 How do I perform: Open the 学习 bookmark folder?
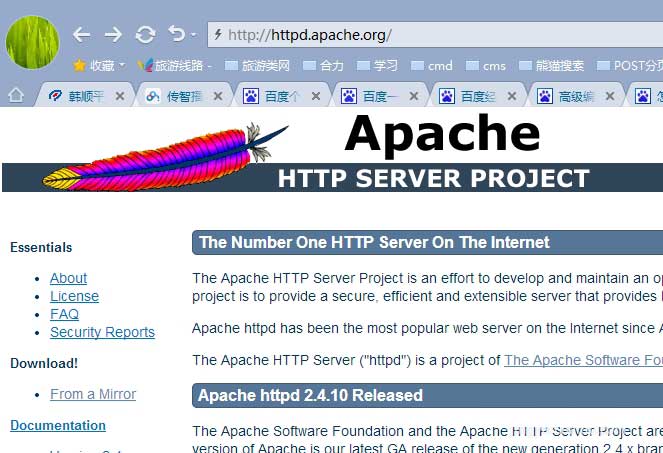pyautogui.click(x=377, y=66)
